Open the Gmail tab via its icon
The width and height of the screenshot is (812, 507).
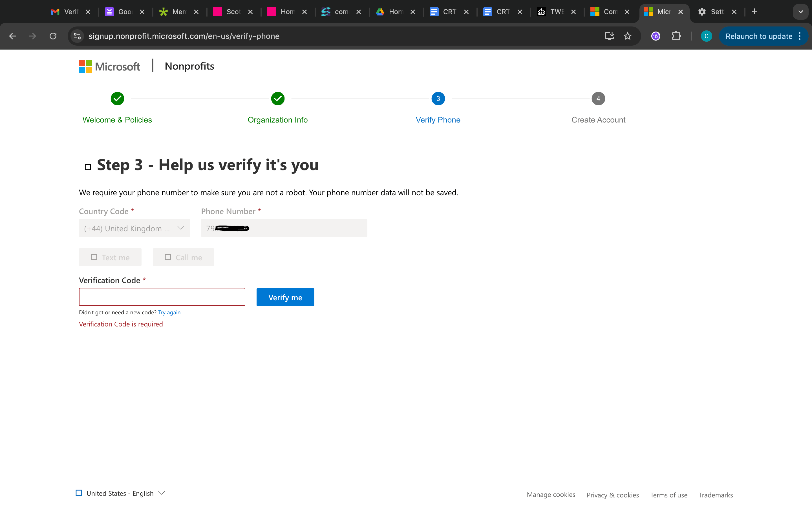click(55, 12)
